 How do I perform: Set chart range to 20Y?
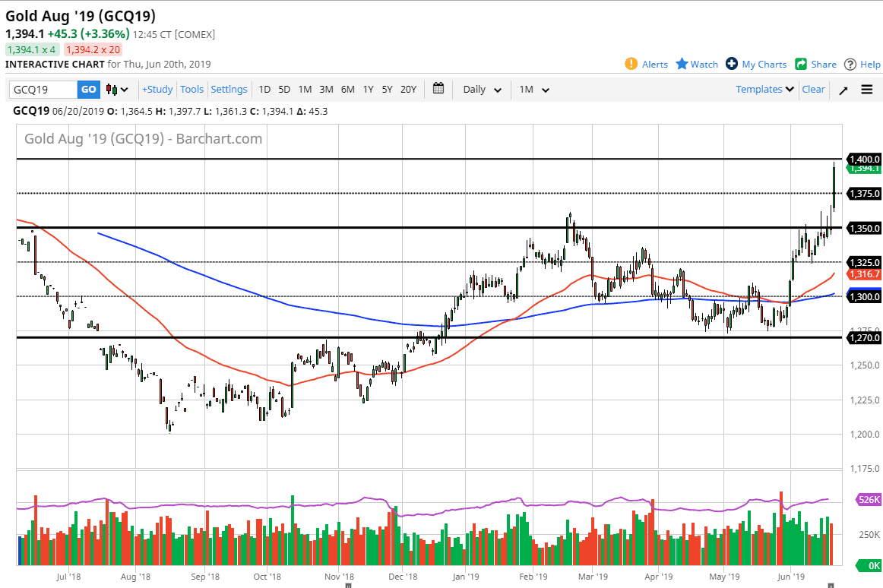[408, 90]
